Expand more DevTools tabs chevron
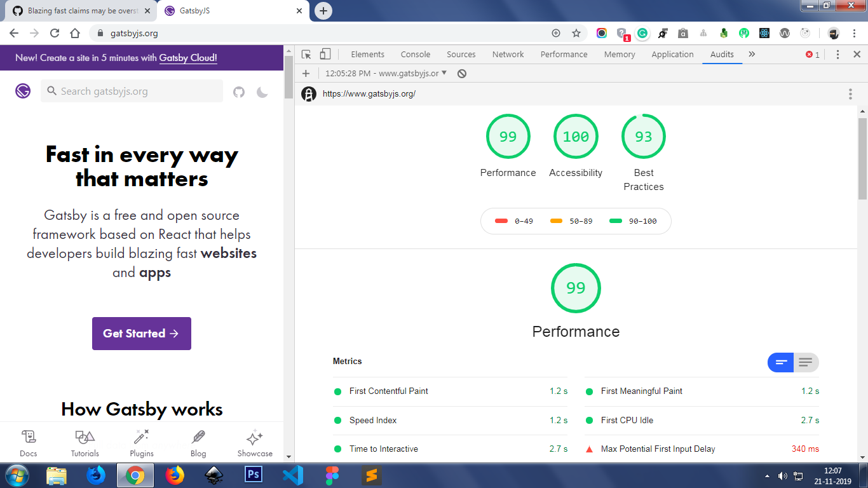The height and width of the screenshot is (488, 868). click(x=752, y=55)
